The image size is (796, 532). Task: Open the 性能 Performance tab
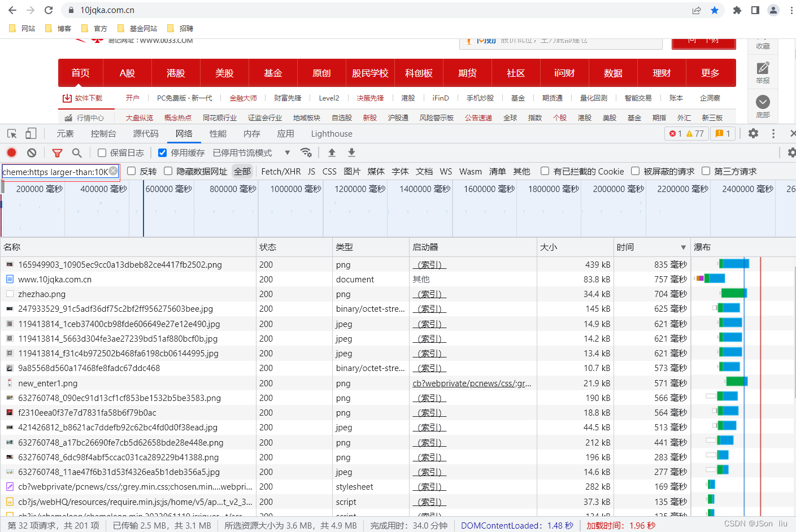(218, 134)
